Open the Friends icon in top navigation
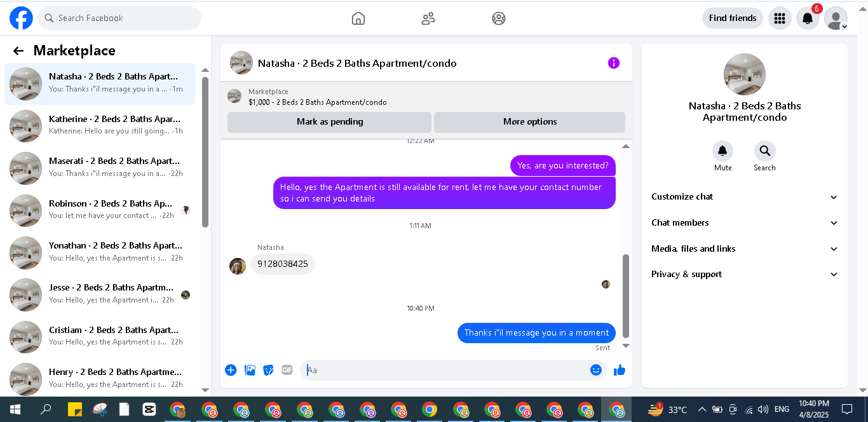The image size is (868, 422). [x=428, y=18]
